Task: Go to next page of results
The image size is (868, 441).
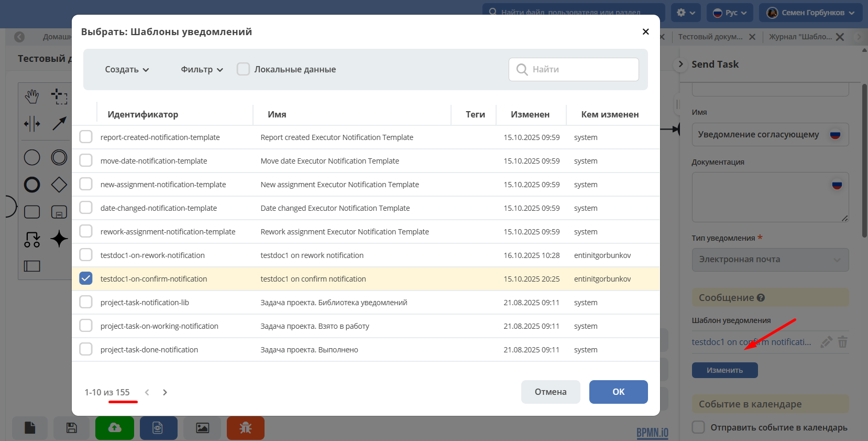Action: tap(165, 392)
